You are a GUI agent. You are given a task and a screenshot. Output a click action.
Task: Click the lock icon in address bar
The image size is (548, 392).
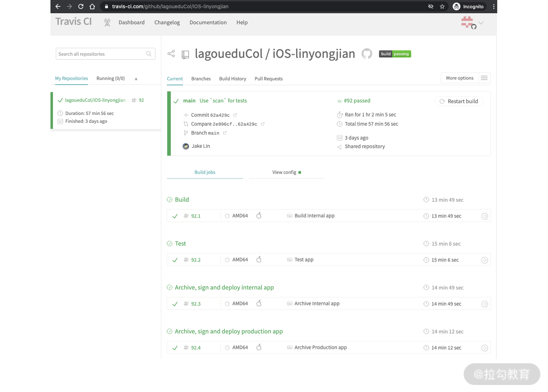106,6
